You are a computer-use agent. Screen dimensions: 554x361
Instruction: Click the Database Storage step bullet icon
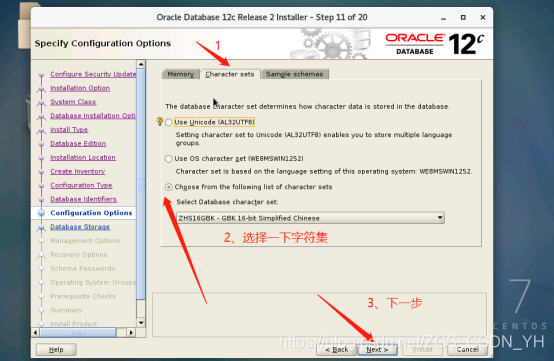pyautogui.click(x=41, y=227)
